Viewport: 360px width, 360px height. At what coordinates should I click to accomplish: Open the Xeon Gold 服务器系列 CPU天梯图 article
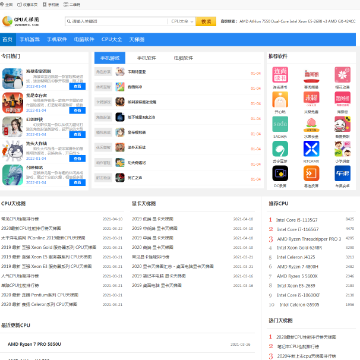click(x=49, y=247)
